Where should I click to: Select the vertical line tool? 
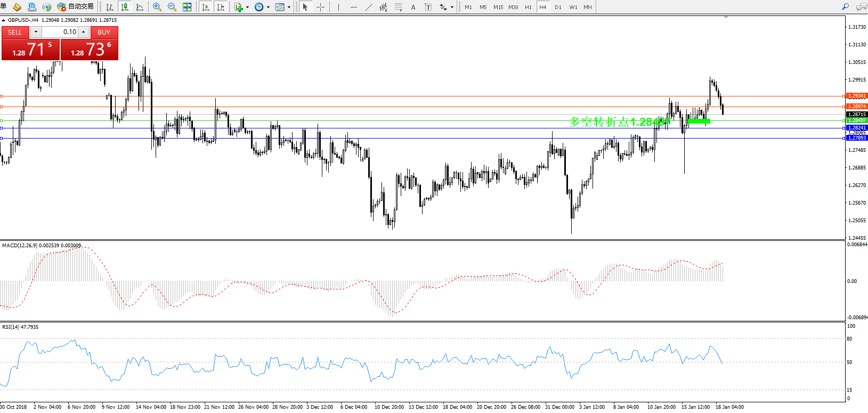click(x=338, y=7)
